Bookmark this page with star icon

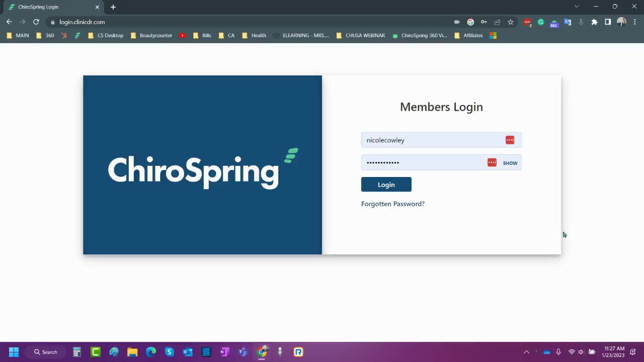pos(511,22)
